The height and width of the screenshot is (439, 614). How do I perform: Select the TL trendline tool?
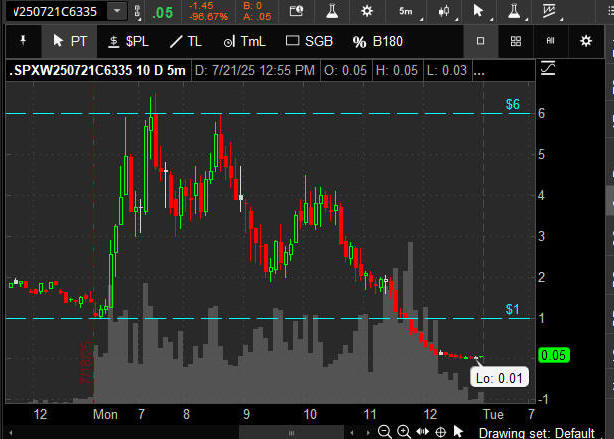(186, 41)
